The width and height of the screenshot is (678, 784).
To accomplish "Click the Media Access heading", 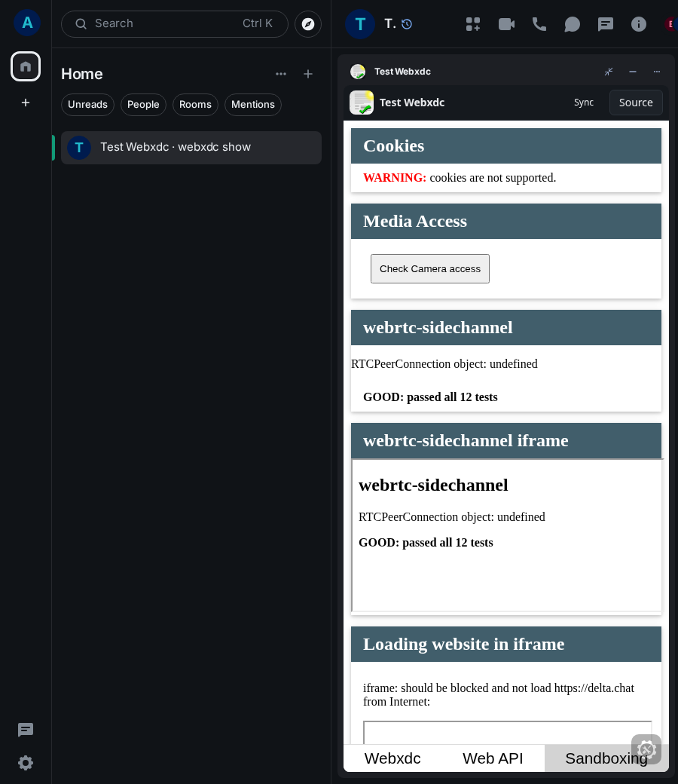I will click(414, 221).
